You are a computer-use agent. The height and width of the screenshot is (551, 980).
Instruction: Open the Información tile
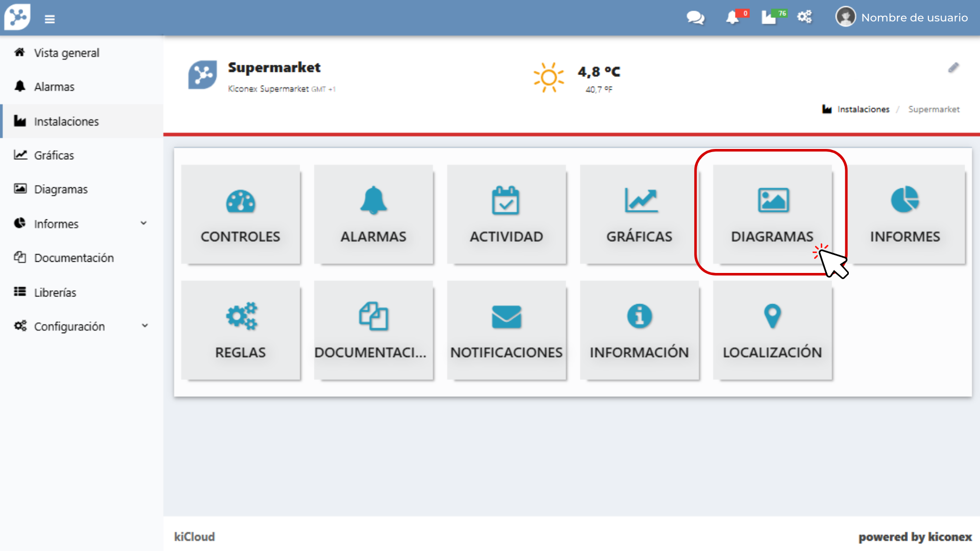(x=639, y=330)
